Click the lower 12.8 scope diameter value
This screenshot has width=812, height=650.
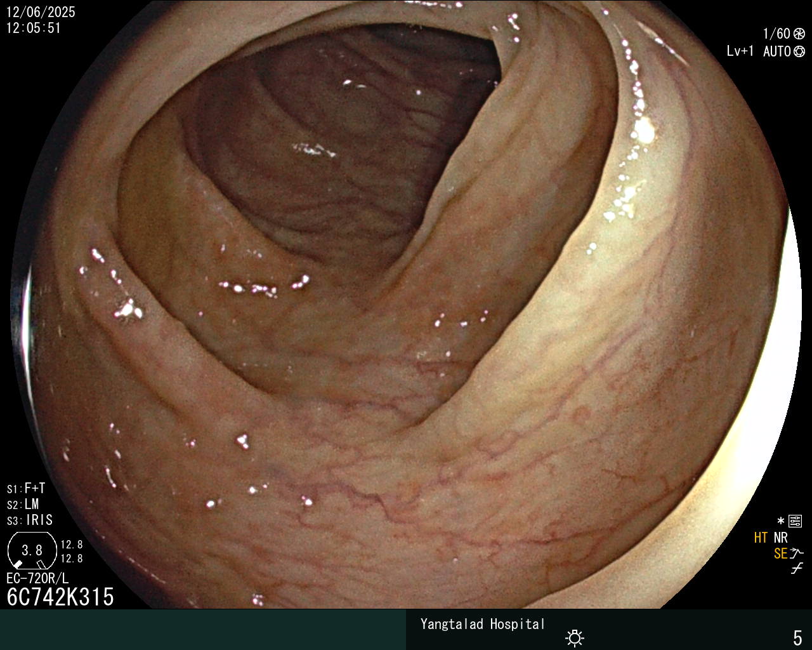tap(72, 559)
